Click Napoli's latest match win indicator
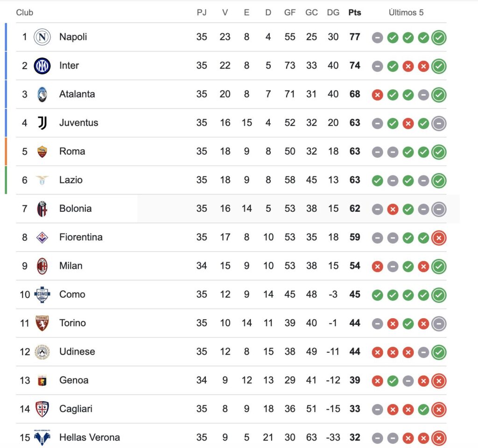 tap(439, 38)
